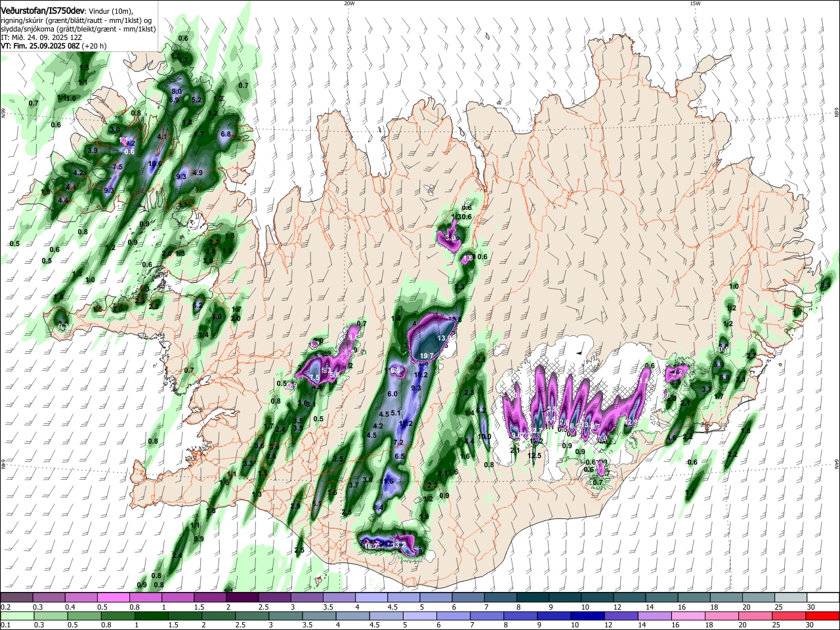This screenshot has height=630, width=840.
Task: Click the 8.0 value near the northwest coast
Action: pos(176,91)
